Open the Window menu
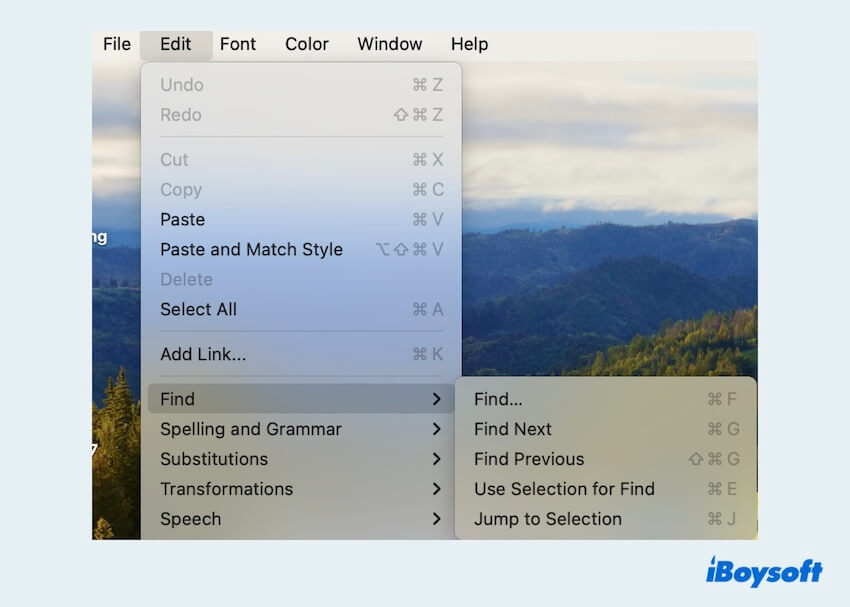 [389, 44]
